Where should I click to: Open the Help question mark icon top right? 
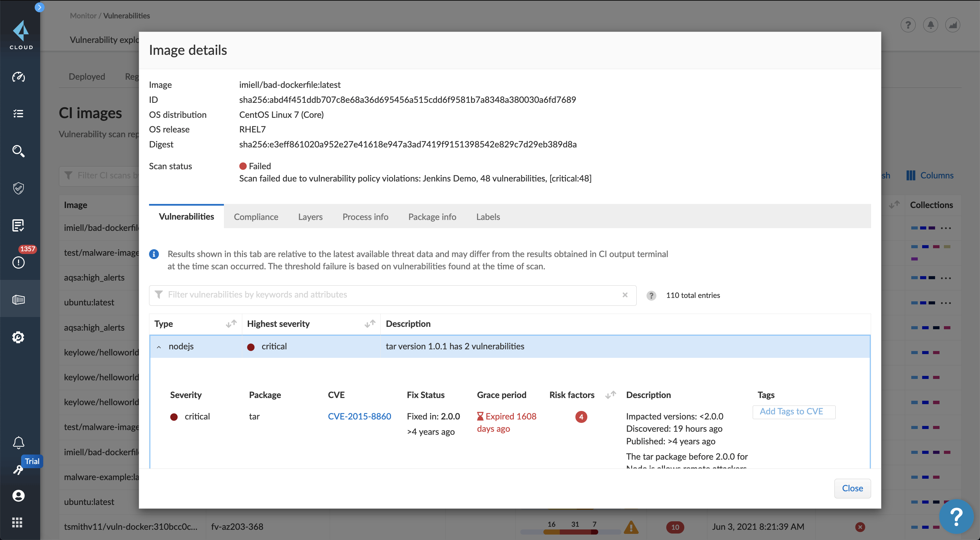[x=908, y=25]
